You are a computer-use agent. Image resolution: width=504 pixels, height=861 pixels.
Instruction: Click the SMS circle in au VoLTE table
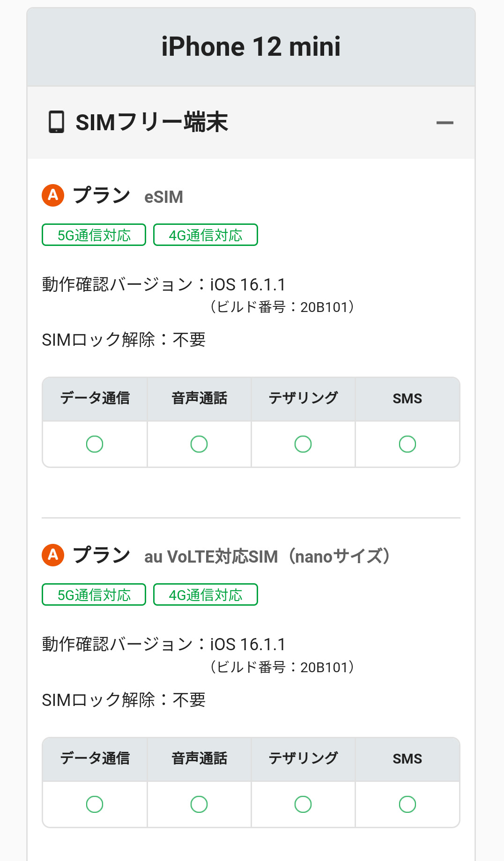[408, 804]
